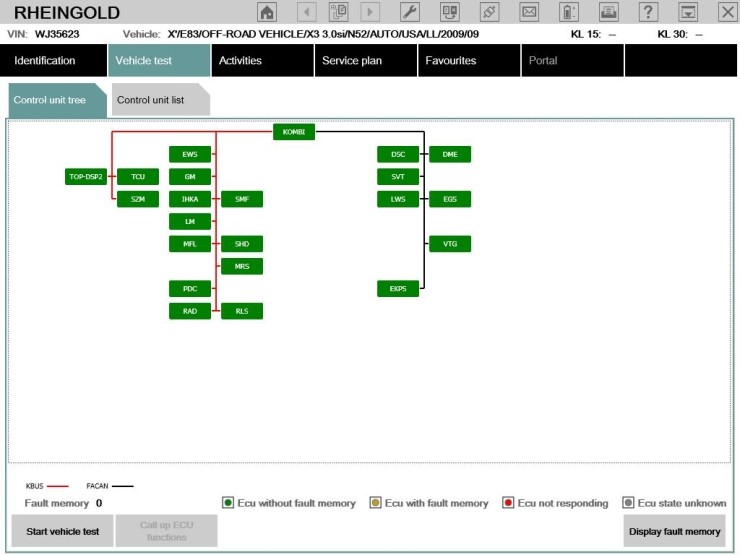Open the Identification tab
The width and height of the screenshot is (740, 555).
coord(53,60)
